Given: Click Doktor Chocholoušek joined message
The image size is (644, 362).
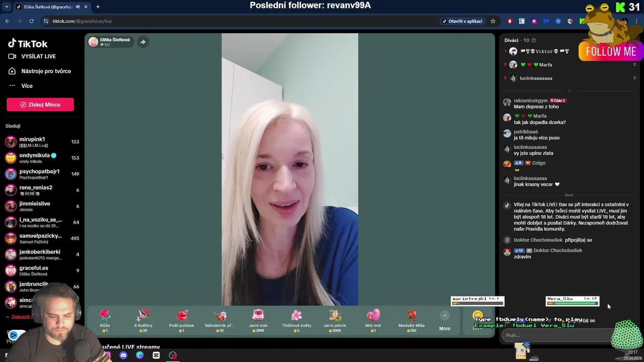Looking at the screenshot, I should pyautogui.click(x=552, y=240).
